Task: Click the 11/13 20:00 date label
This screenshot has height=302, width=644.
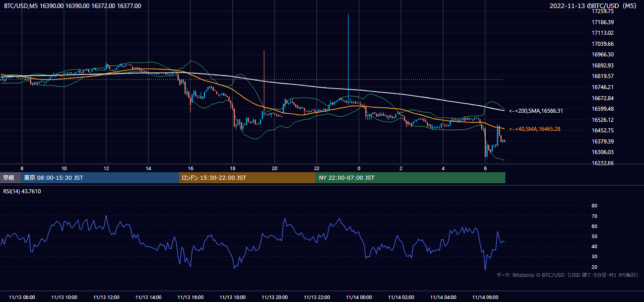Action: [x=275, y=297]
